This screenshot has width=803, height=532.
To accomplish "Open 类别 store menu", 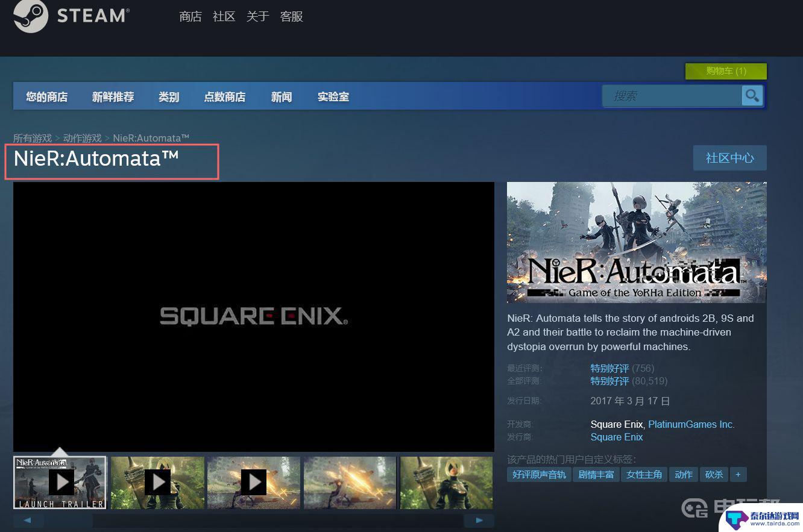I will click(169, 96).
